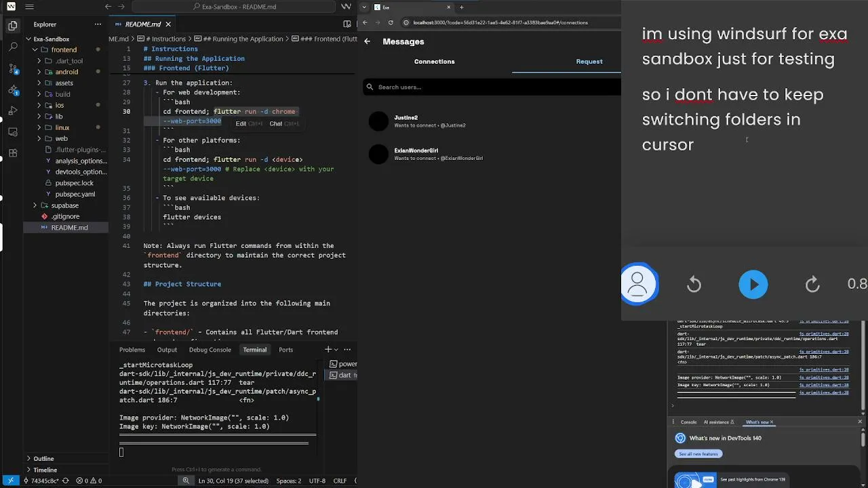Go back in editor navigation history
868x488 pixels.
point(108,7)
